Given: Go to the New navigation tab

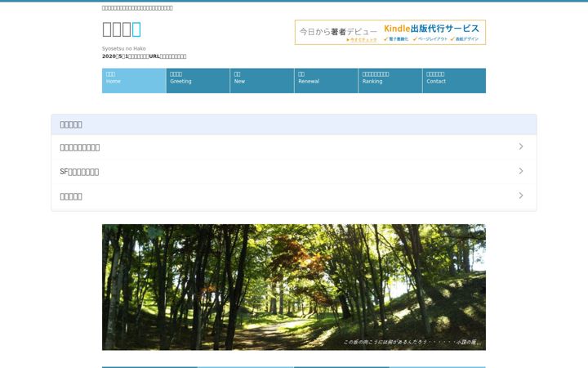Looking at the screenshot, I should tap(262, 81).
